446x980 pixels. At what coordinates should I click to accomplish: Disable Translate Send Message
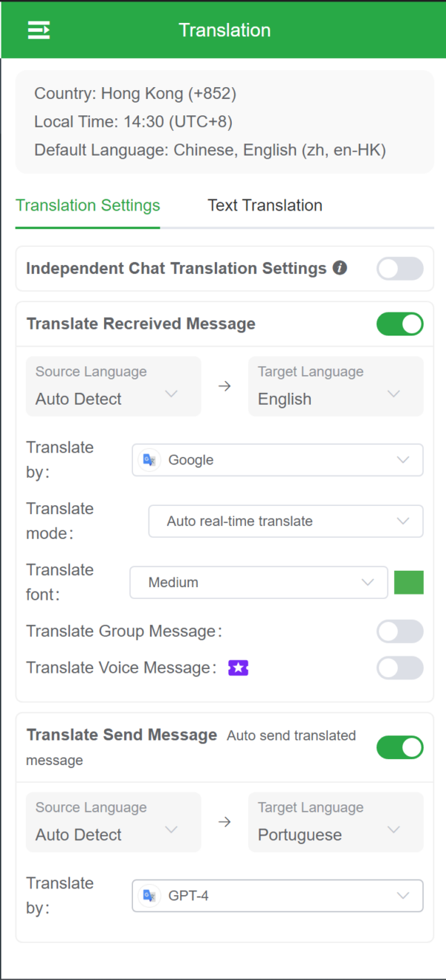pos(399,747)
